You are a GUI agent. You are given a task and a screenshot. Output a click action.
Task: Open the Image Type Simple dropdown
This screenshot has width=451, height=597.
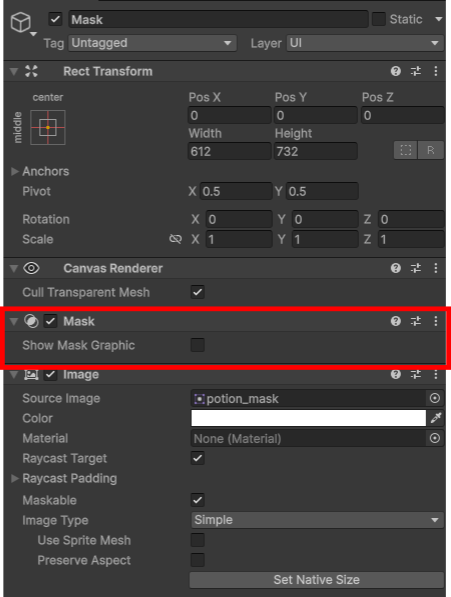click(x=317, y=520)
